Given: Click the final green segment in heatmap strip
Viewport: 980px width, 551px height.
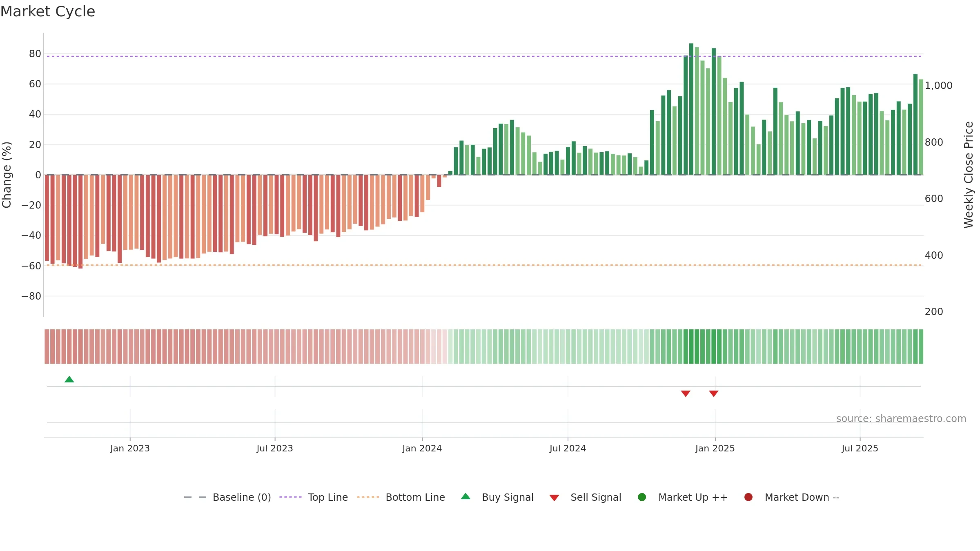Looking at the screenshot, I should coord(921,347).
